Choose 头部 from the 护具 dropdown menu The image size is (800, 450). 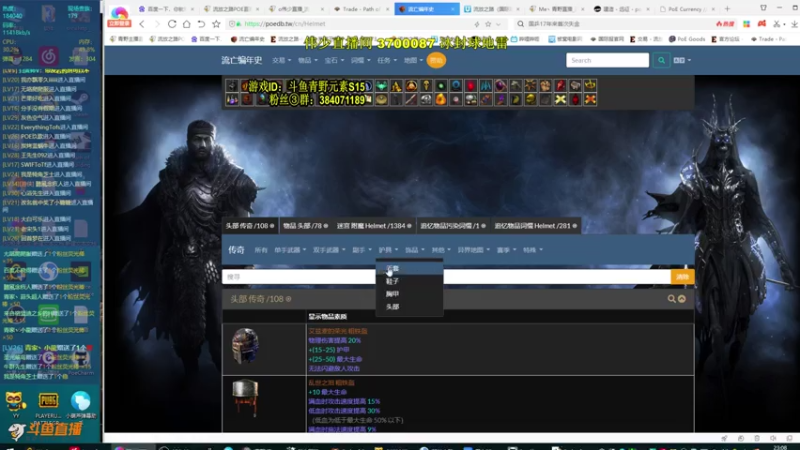click(x=409, y=307)
